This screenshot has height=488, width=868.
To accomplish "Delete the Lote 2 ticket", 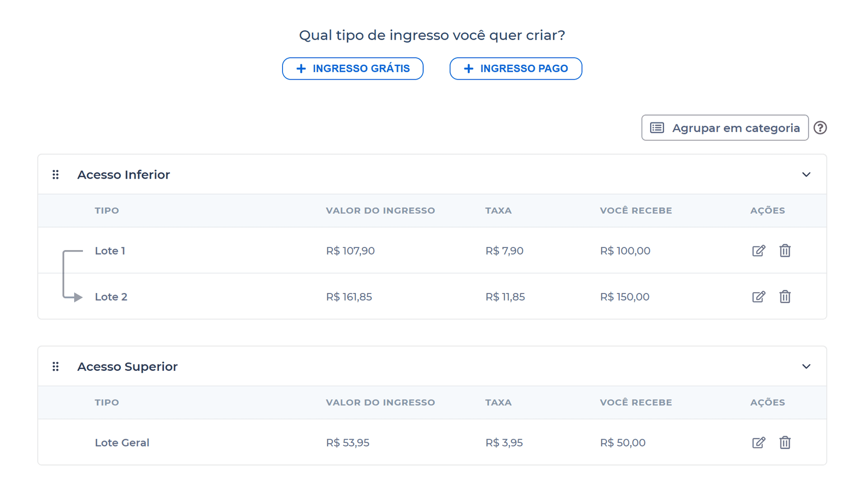I will [x=785, y=297].
